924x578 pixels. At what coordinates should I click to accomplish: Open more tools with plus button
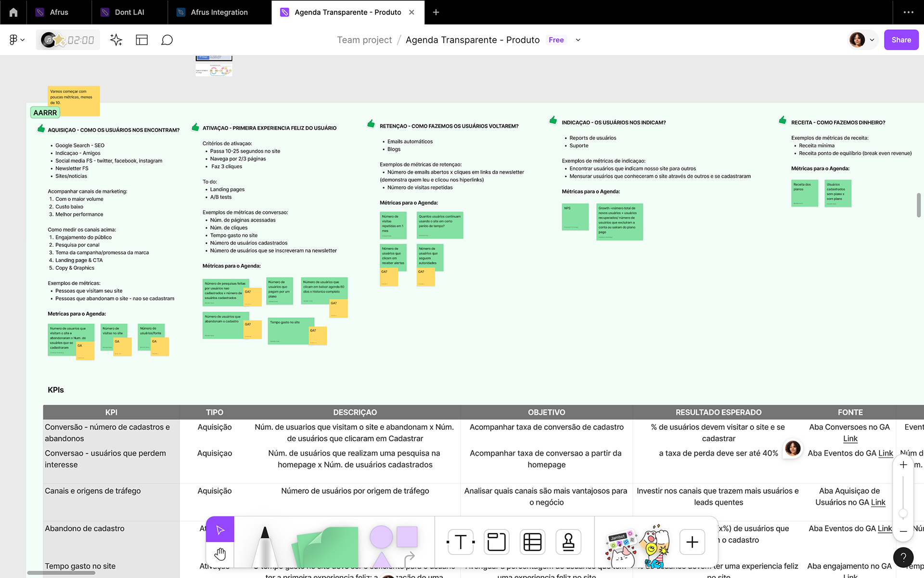click(692, 542)
